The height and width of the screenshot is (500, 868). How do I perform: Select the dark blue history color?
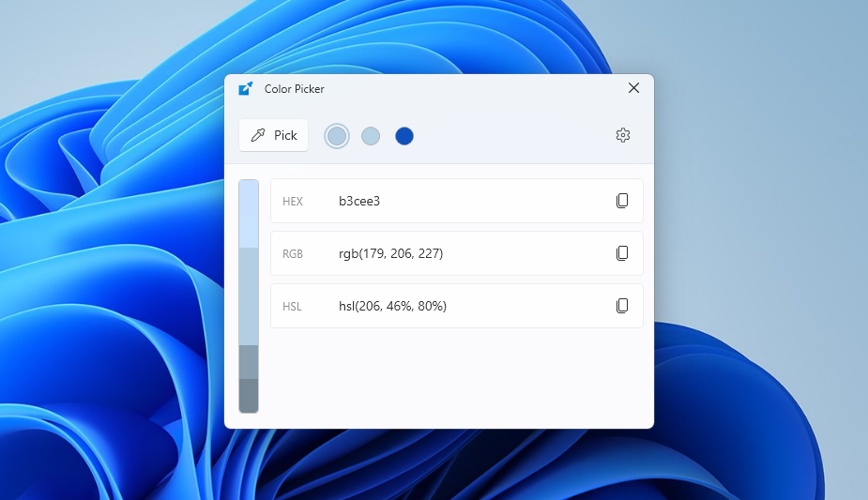pos(404,136)
